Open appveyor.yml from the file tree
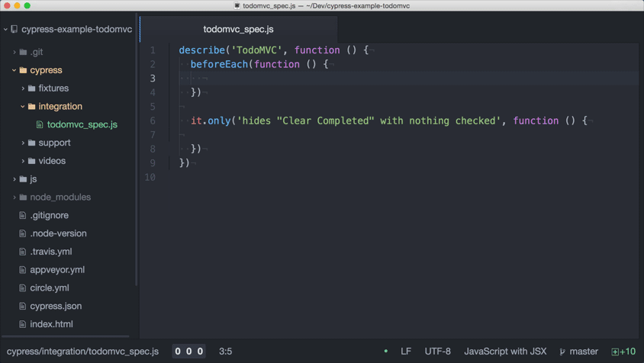Screen dimensions: 644x363 point(57,270)
